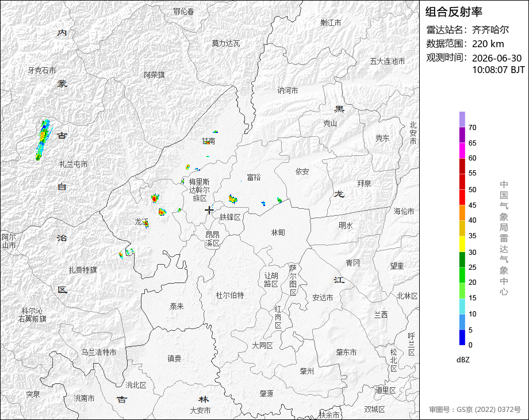Click the 富裕 map label

254,177
